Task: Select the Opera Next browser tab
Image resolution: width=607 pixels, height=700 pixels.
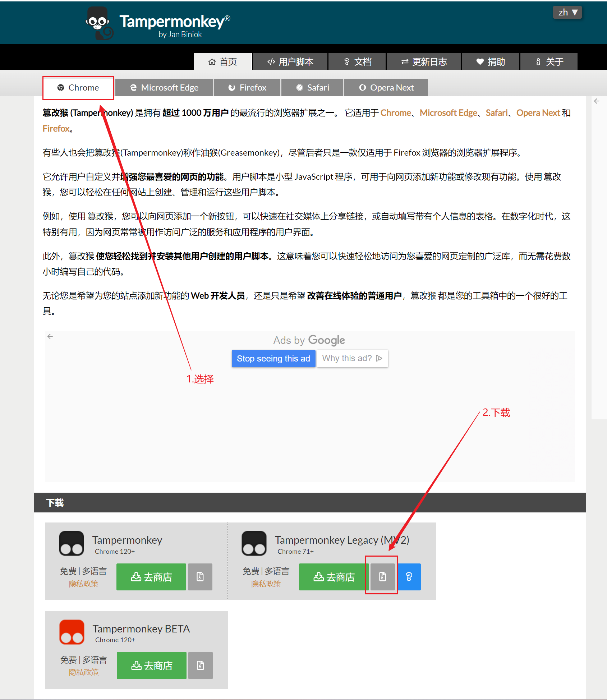Action: (386, 88)
